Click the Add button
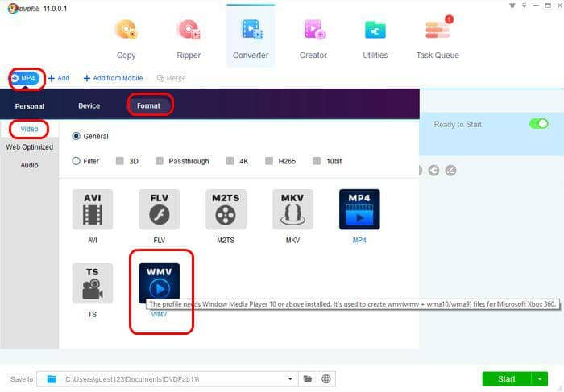Viewport: 564px width, 392px height. coord(59,78)
